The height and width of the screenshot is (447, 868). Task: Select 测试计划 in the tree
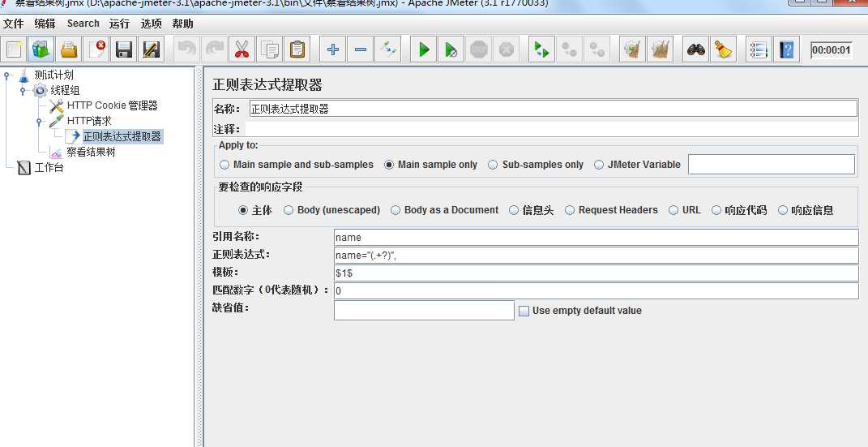pos(53,75)
